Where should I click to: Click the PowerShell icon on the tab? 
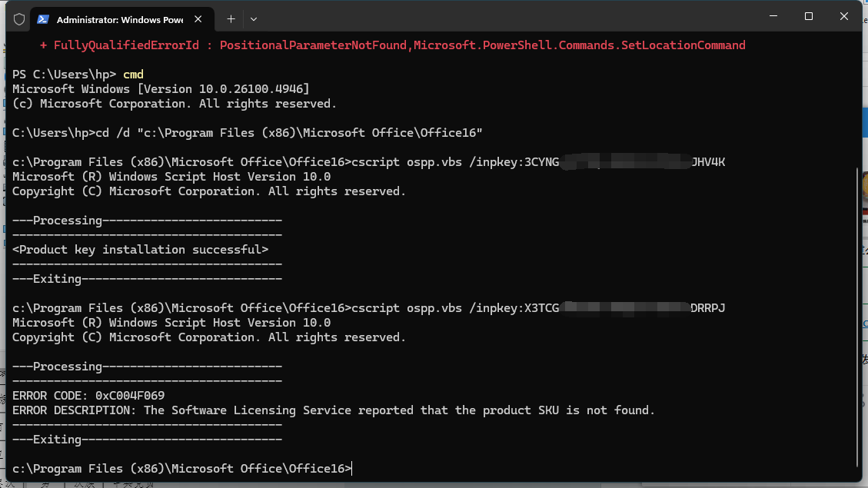(x=43, y=18)
